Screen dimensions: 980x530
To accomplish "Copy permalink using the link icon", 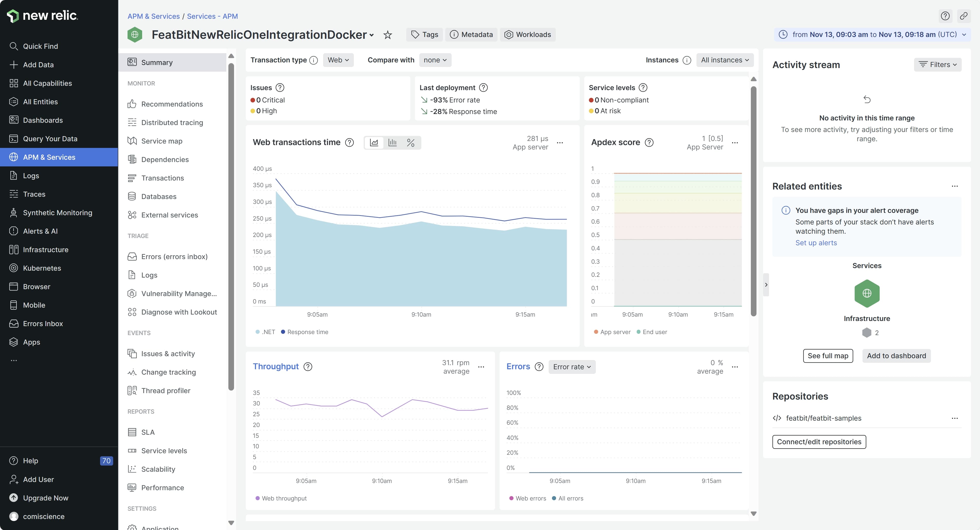I will 963,16.
